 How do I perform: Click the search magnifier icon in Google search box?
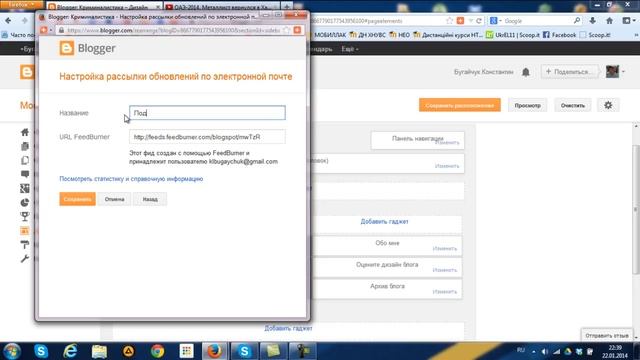(577, 20)
